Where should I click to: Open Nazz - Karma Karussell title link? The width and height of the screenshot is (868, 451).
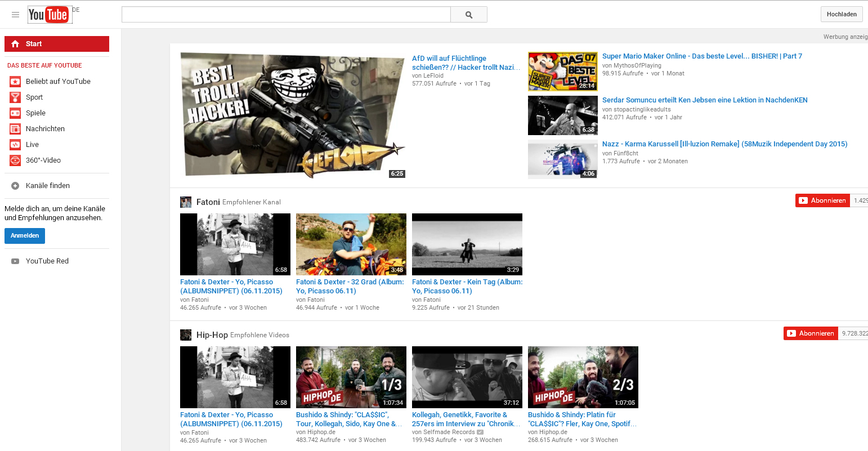pyautogui.click(x=724, y=144)
